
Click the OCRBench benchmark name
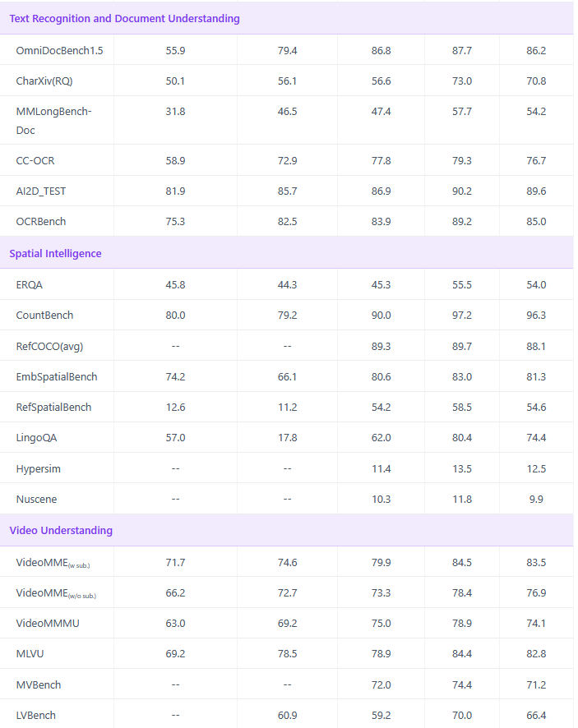click(x=41, y=221)
